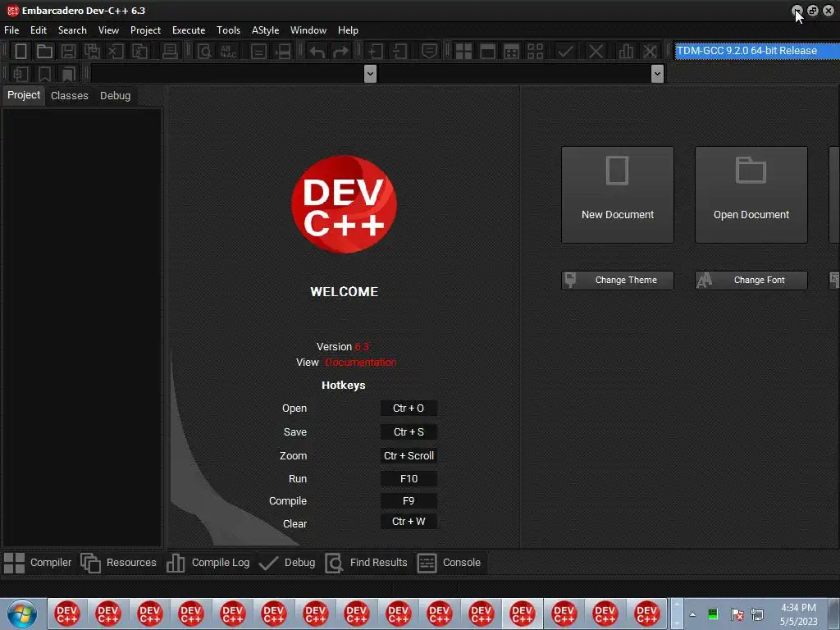Open the TDM-GCC 9.2.0 compiler set dropdown

(757, 51)
